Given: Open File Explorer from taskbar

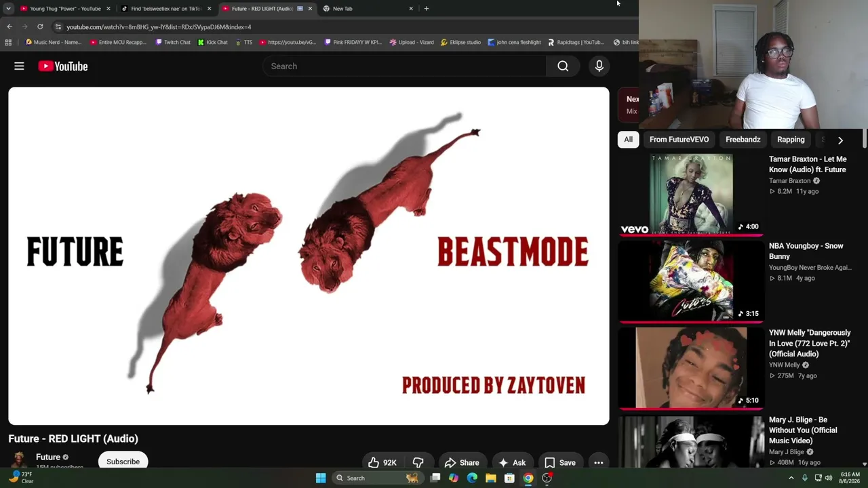Looking at the screenshot, I should point(490,478).
